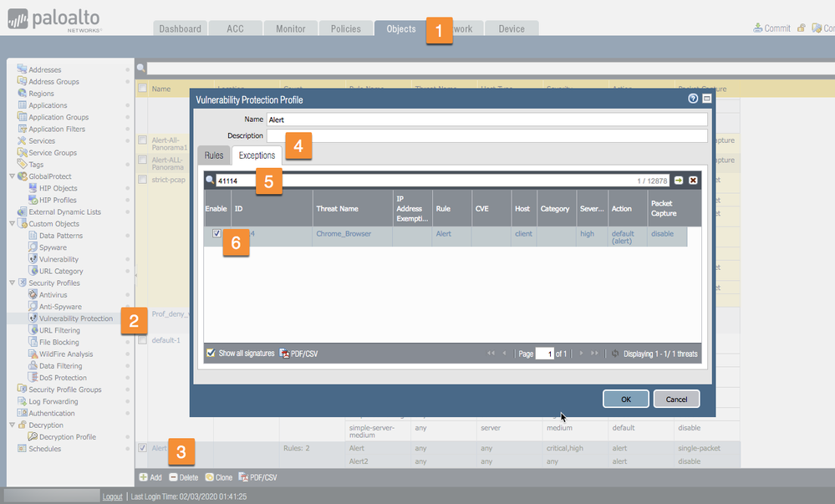Click the refresh icon in the paging bar
Image resolution: width=835 pixels, height=504 pixels.
(x=615, y=354)
